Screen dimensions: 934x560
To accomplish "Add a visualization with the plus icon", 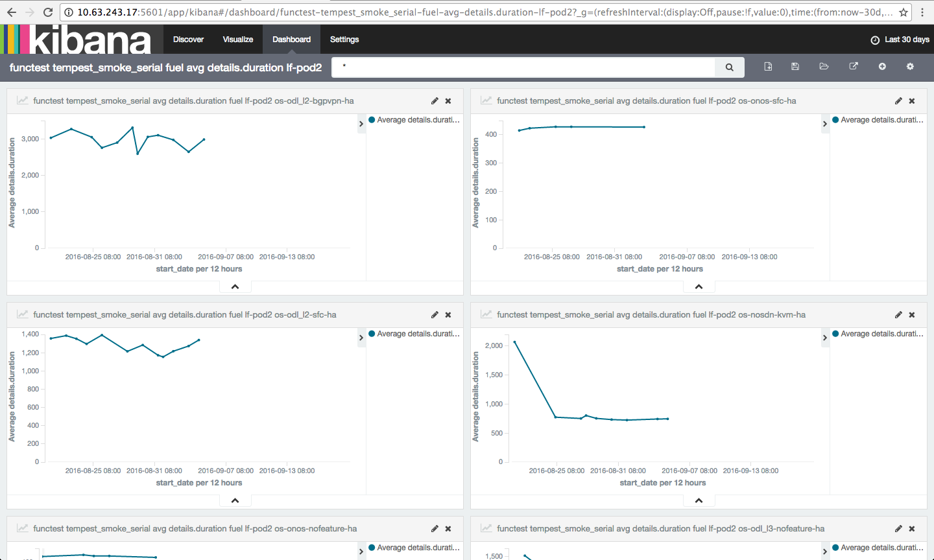I will tap(882, 67).
